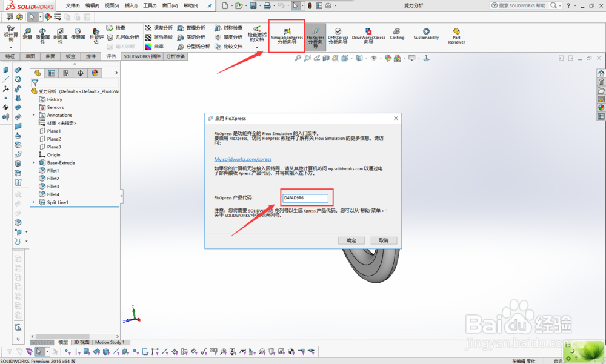This screenshot has width=606, height=364.
Task: Click 取消 in the FloXpress dialog
Action: 384,240
